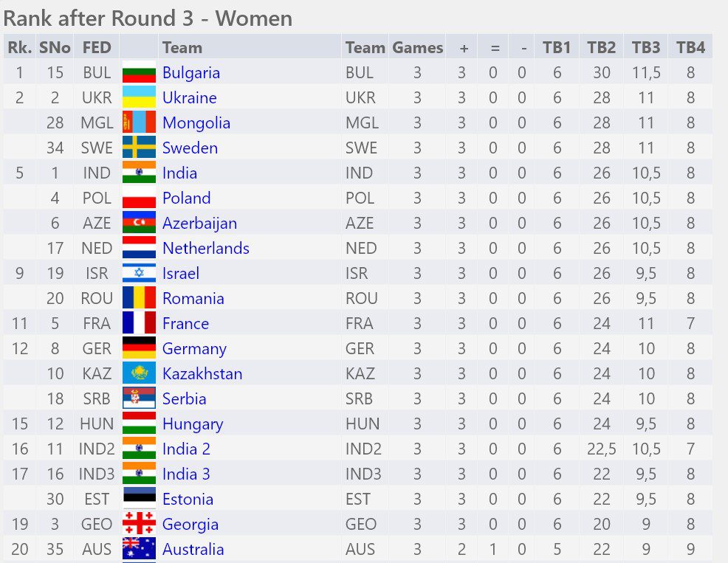Open the Netherlands team link

pyautogui.click(x=206, y=248)
